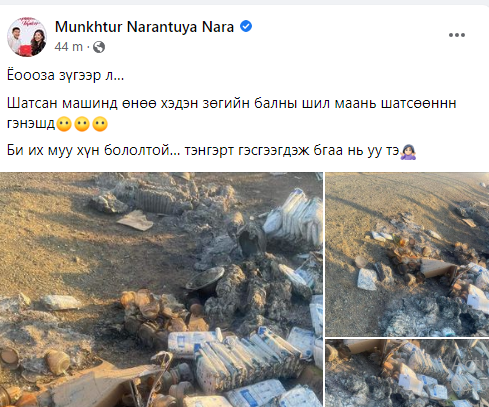Image resolution: width=489 pixels, height=407 pixels.
Task: Open the large burnt debris photo
Action: point(161,289)
